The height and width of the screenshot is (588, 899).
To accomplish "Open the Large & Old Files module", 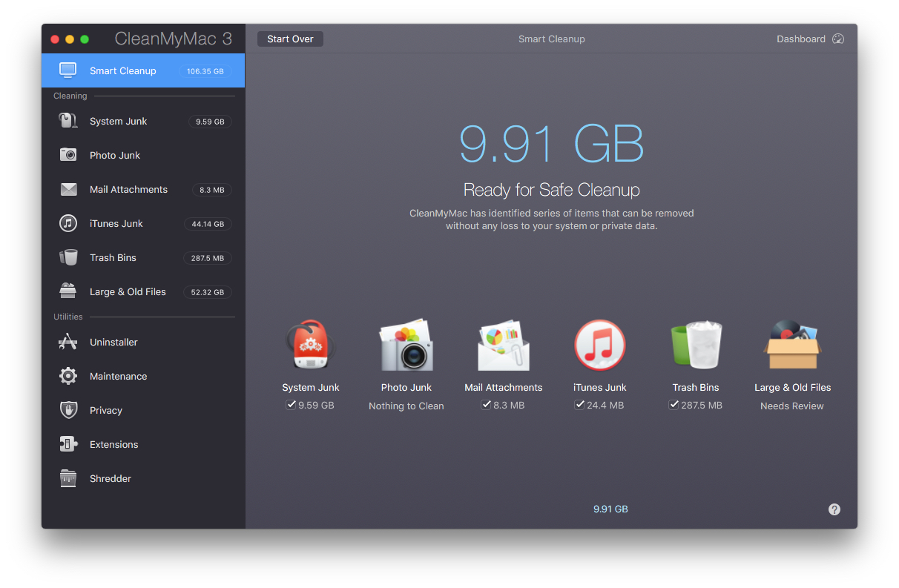I will [x=143, y=291].
